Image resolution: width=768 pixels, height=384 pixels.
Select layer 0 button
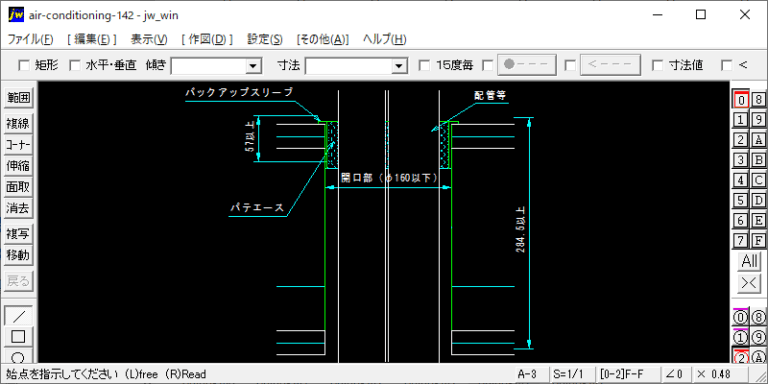(x=741, y=99)
